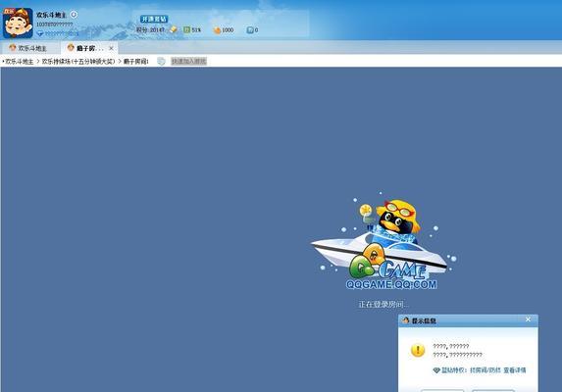The image size is (562, 392).
Task: Open 欢乐持续场 (十五分钟领大奖) breadcrumb item
Action: 78,62
